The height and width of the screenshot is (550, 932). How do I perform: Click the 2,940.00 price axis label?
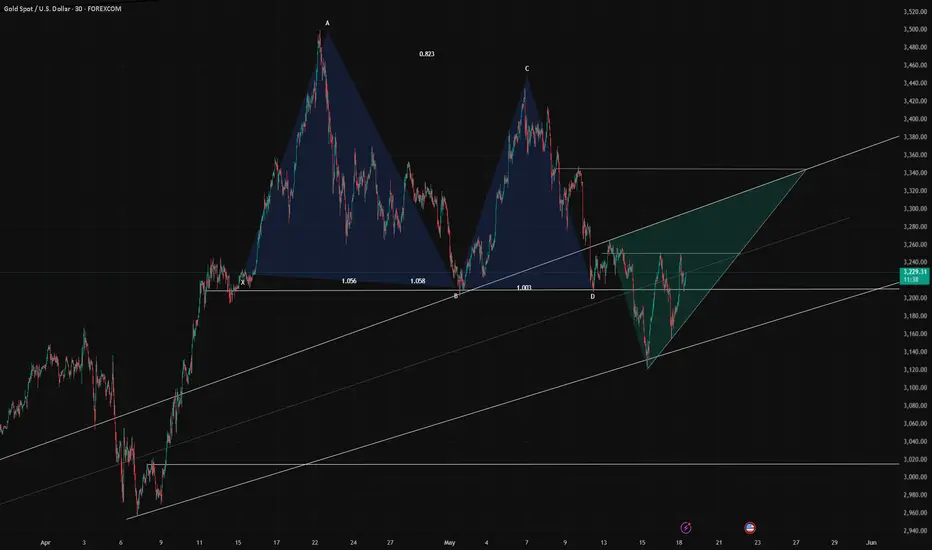tap(915, 531)
